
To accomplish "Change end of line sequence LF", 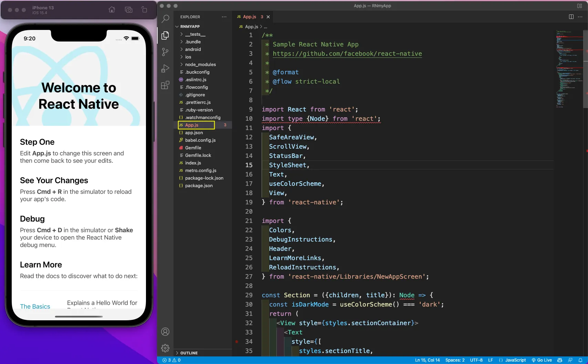I will [x=491, y=360].
